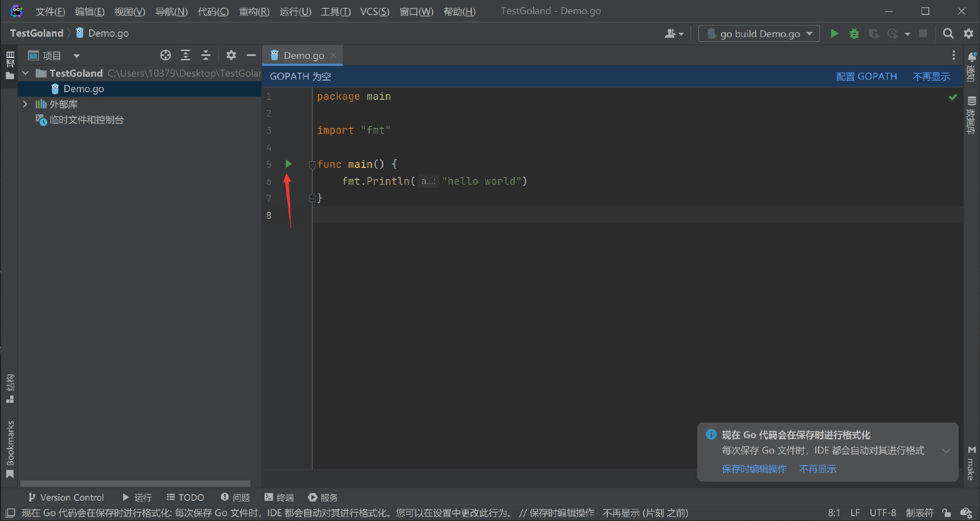Expand the notification popup chevron
The image size is (980, 521).
tap(946, 451)
